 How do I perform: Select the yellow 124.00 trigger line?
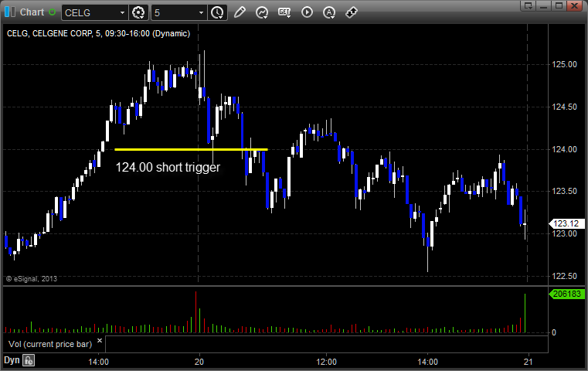click(191, 149)
